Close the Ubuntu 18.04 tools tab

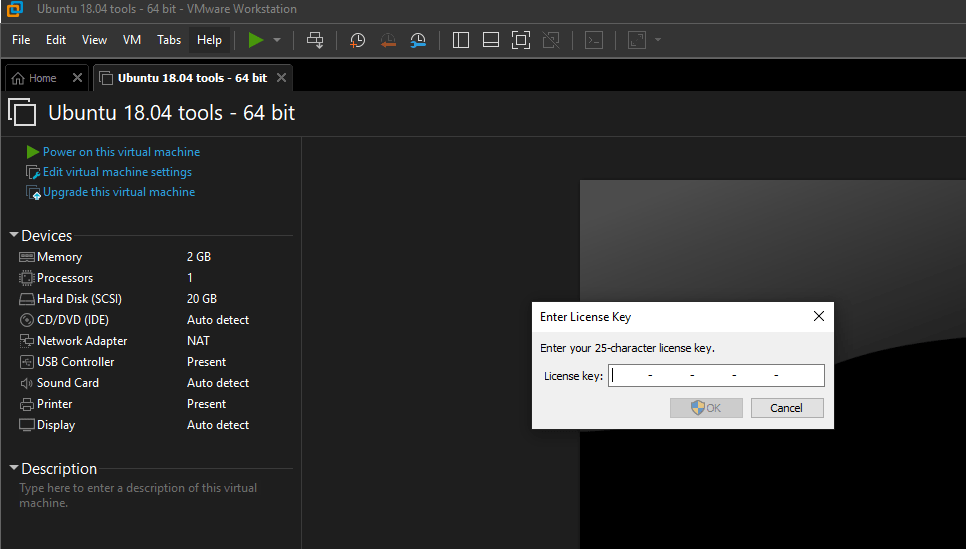click(282, 78)
